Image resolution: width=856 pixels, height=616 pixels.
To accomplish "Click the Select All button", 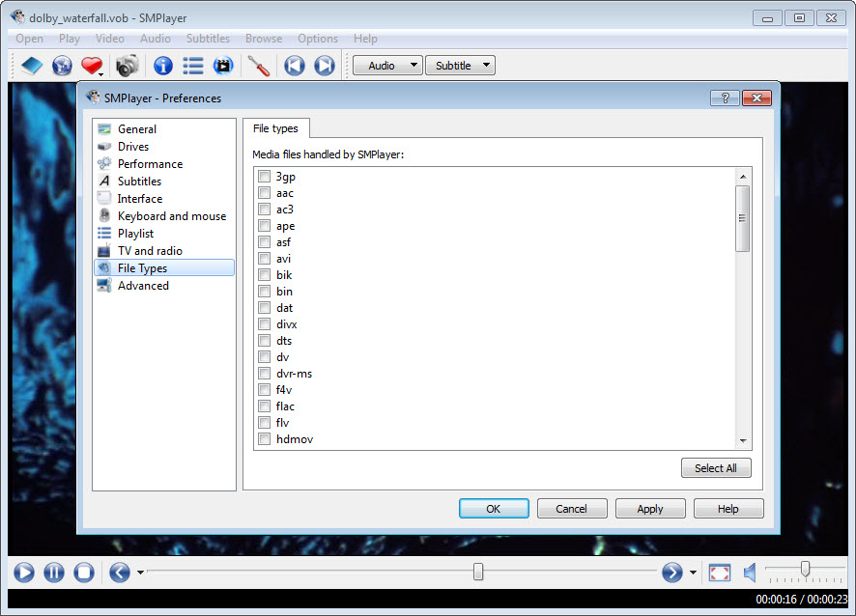I will (x=716, y=468).
